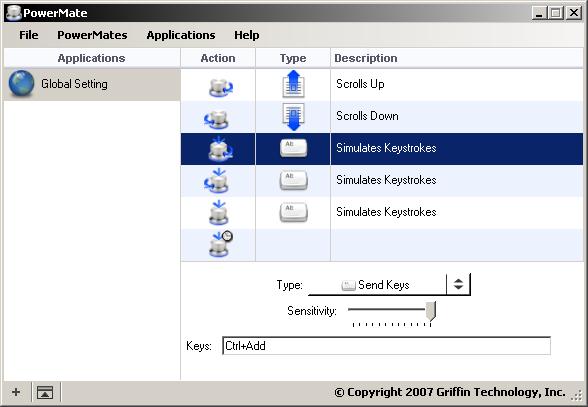The image size is (588, 407).
Task: Click the eject-style icon in bottom bar
Action: pos(45,392)
